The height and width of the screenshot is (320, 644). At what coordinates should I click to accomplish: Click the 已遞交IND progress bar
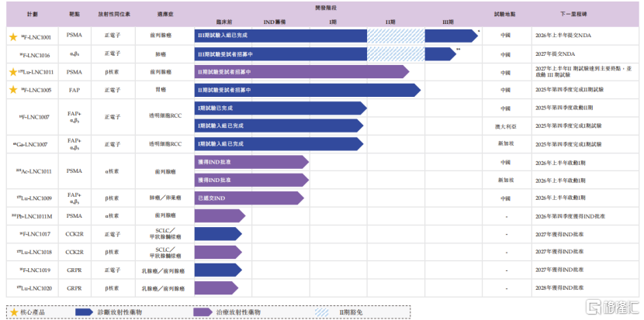coord(249,198)
